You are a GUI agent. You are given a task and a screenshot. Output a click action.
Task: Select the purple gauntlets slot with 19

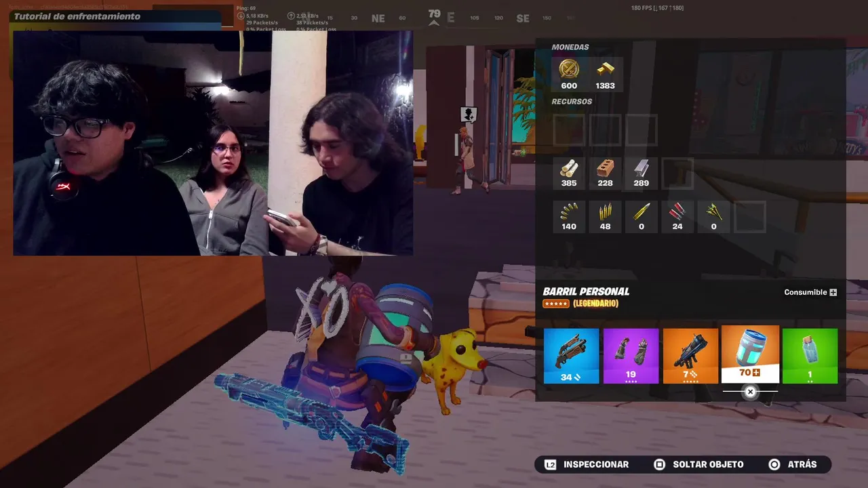tap(631, 356)
